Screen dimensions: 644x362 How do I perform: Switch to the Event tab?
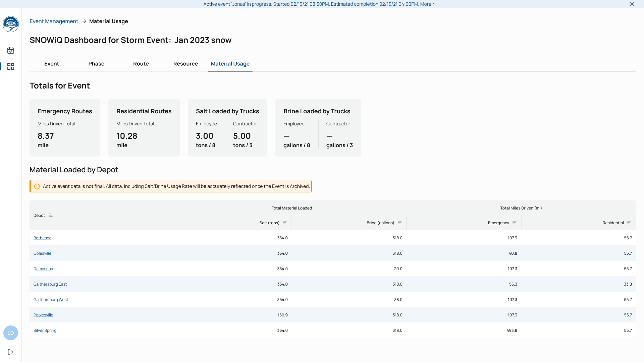point(52,64)
